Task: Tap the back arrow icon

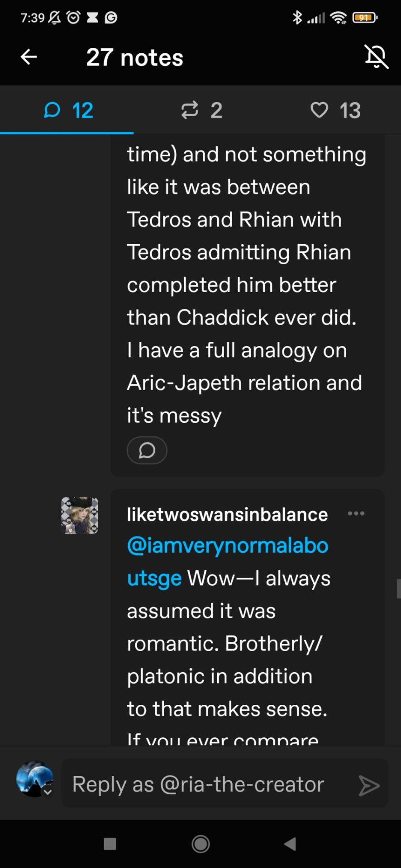Action: pos(29,57)
